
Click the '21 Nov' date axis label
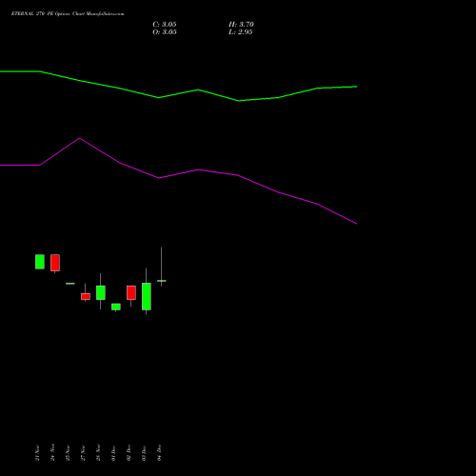point(37,453)
